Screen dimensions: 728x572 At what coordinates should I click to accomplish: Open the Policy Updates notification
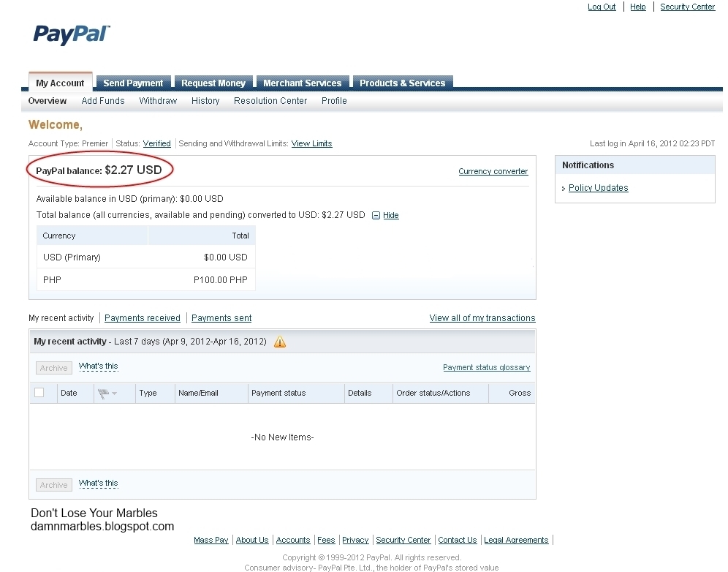tap(599, 188)
